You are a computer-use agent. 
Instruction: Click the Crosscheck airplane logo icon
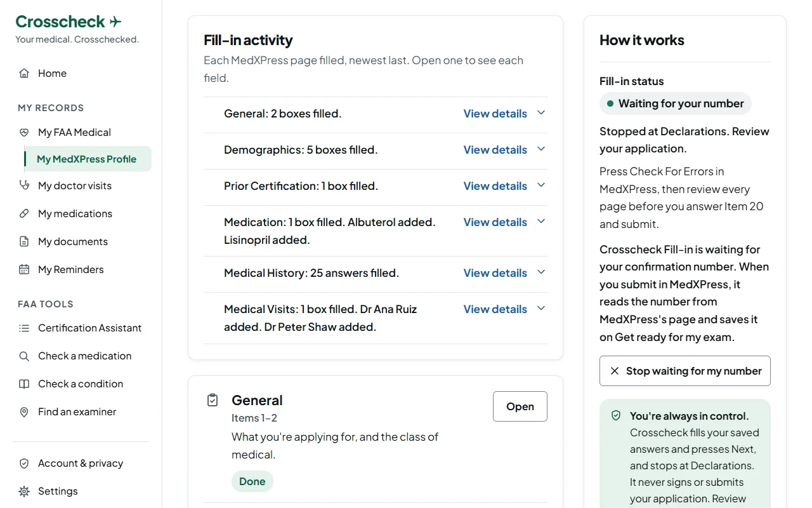(115, 22)
